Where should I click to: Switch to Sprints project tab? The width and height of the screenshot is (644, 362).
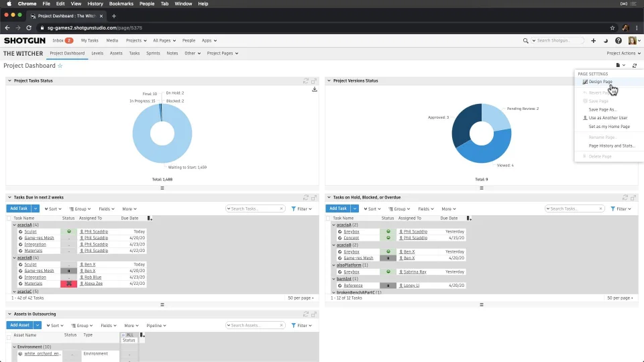tap(153, 54)
